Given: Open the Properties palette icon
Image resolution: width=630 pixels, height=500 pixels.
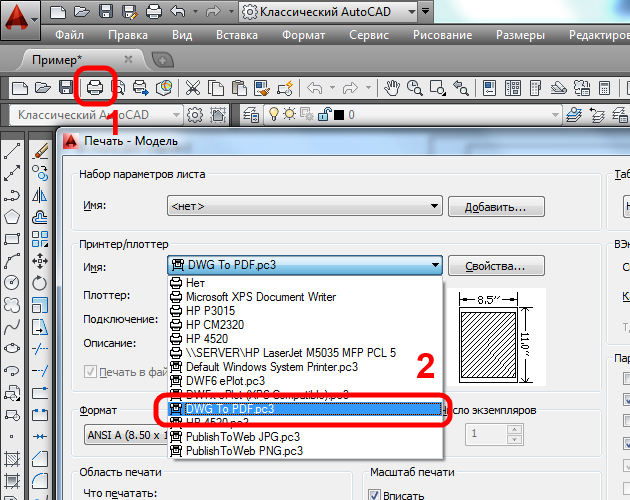Looking at the screenshot, I should tap(489, 88).
